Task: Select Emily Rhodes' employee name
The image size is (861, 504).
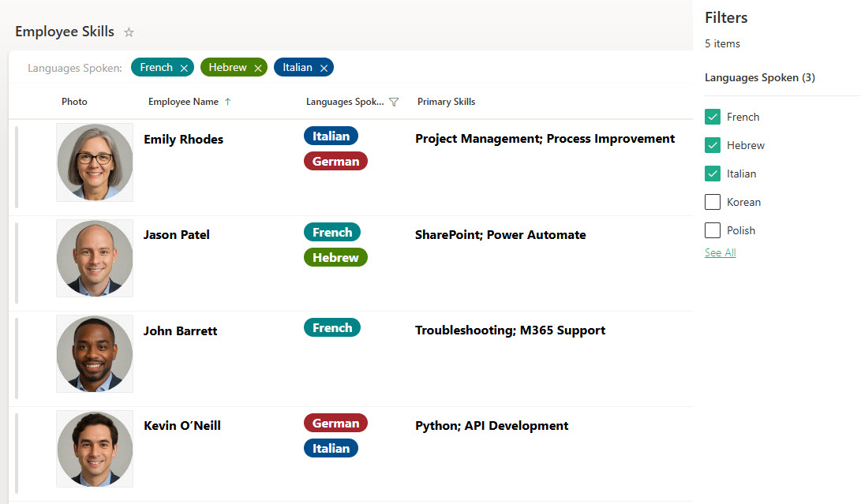Action: coord(183,139)
